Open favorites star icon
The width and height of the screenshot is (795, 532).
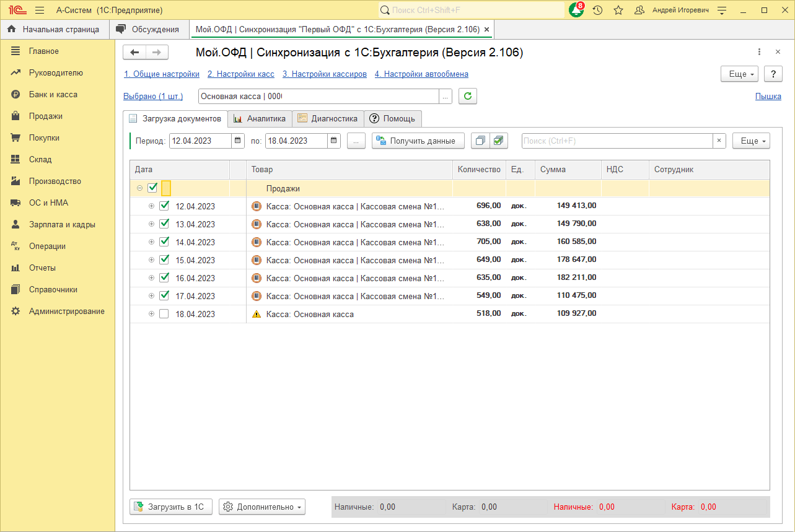click(x=618, y=11)
